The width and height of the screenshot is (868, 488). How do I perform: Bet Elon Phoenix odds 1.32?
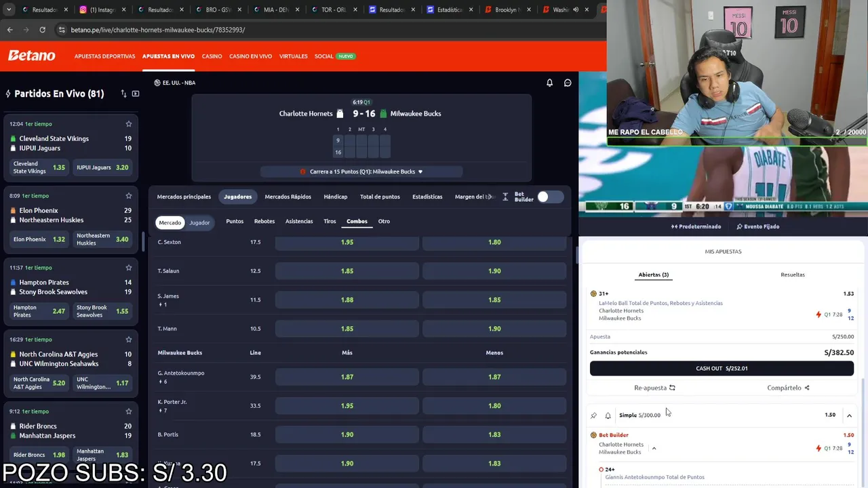coord(39,239)
